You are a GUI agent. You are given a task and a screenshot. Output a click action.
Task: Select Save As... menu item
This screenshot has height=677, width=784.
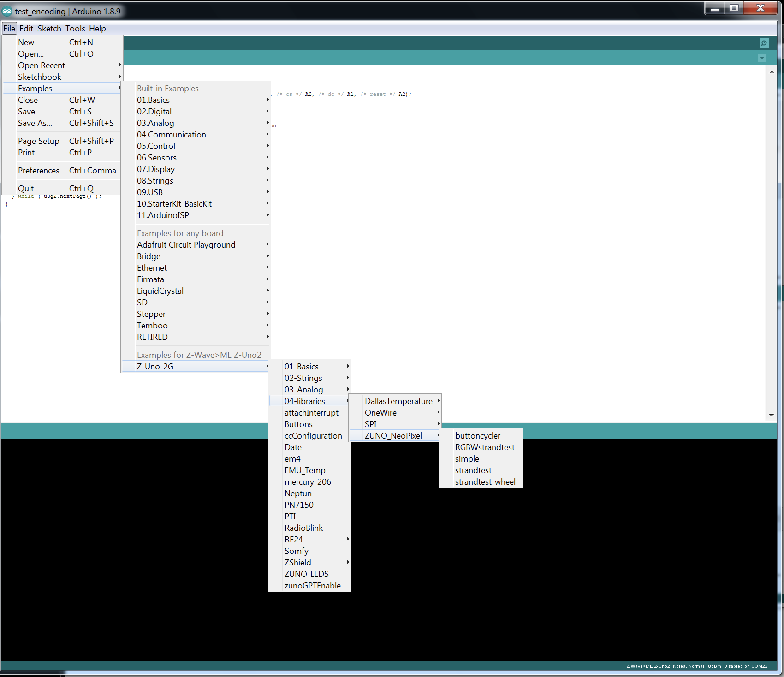pos(62,123)
